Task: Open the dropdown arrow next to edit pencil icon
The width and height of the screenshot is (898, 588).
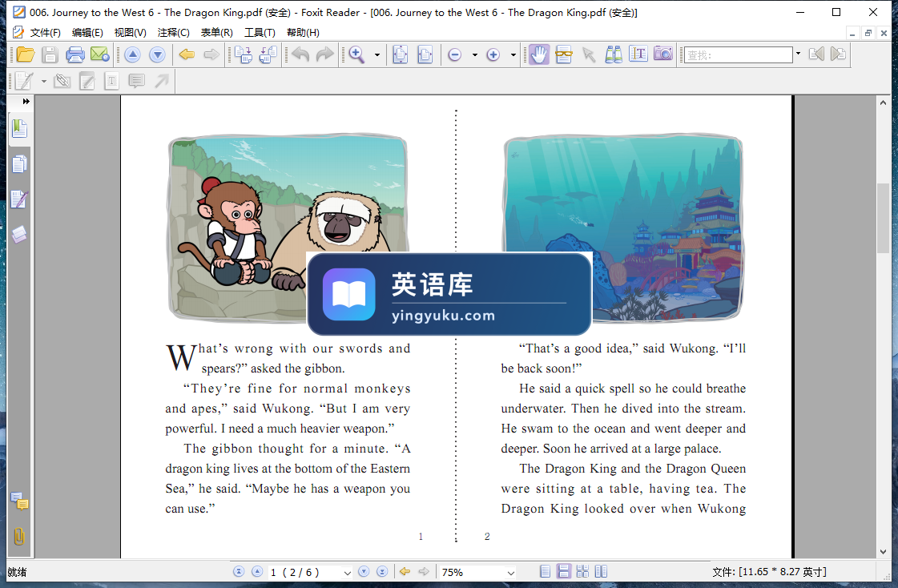Action: 43,81
